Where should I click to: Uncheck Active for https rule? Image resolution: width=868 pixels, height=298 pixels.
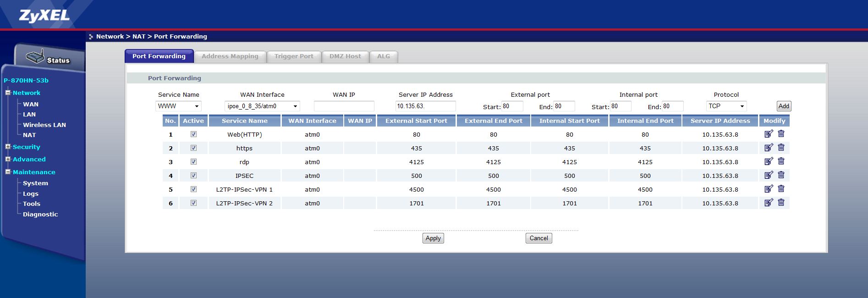point(193,148)
